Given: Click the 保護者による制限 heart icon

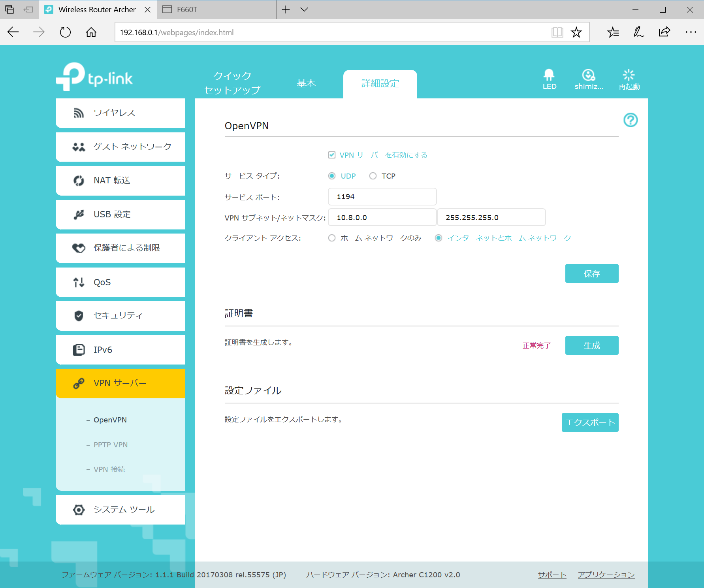Looking at the screenshot, I should coord(79,248).
